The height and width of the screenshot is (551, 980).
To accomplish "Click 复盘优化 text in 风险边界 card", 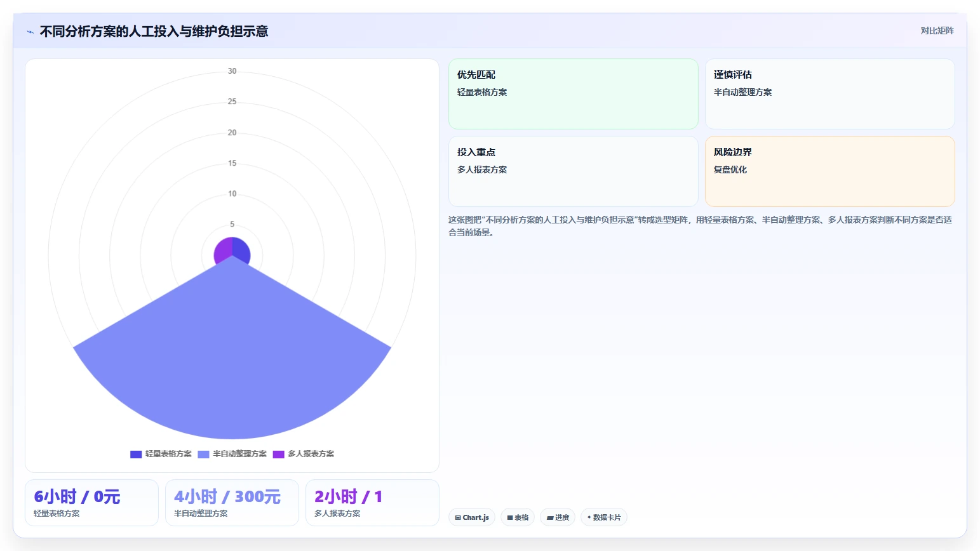I will [730, 169].
